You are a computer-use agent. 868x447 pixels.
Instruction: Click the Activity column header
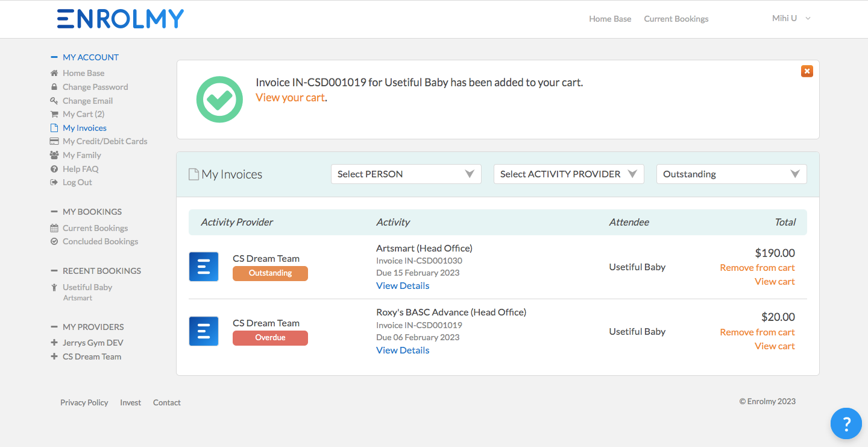(393, 222)
